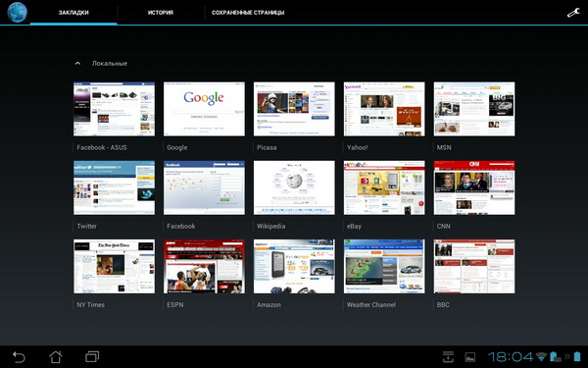Screen dimensions: 588x368
Task: Open the recent apps icon
Action: (92, 356)
